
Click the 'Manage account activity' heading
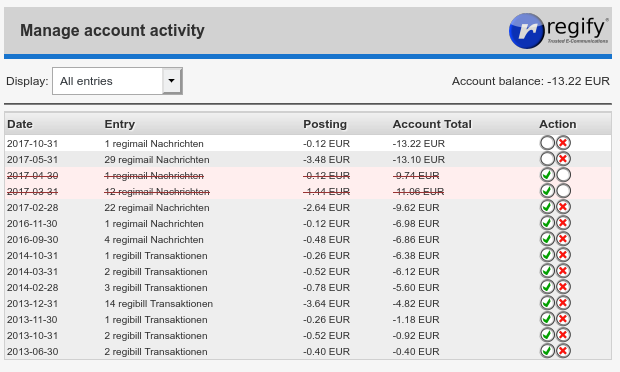point(112,30)
